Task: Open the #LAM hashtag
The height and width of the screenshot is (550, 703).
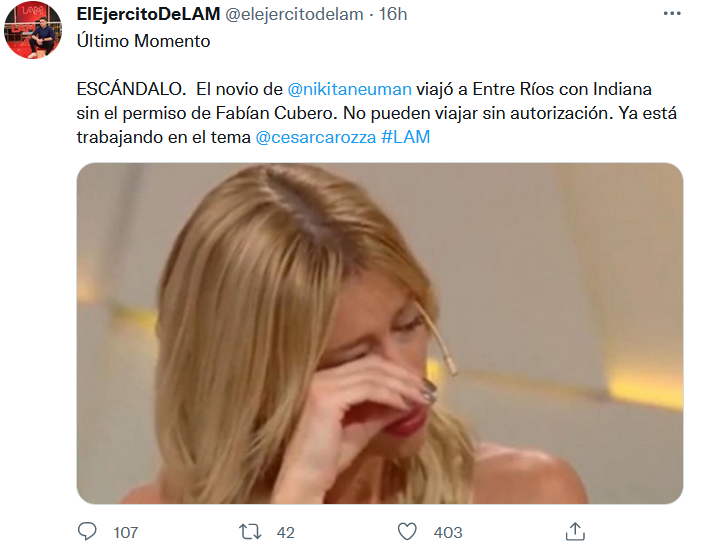Action: (406, 137)
